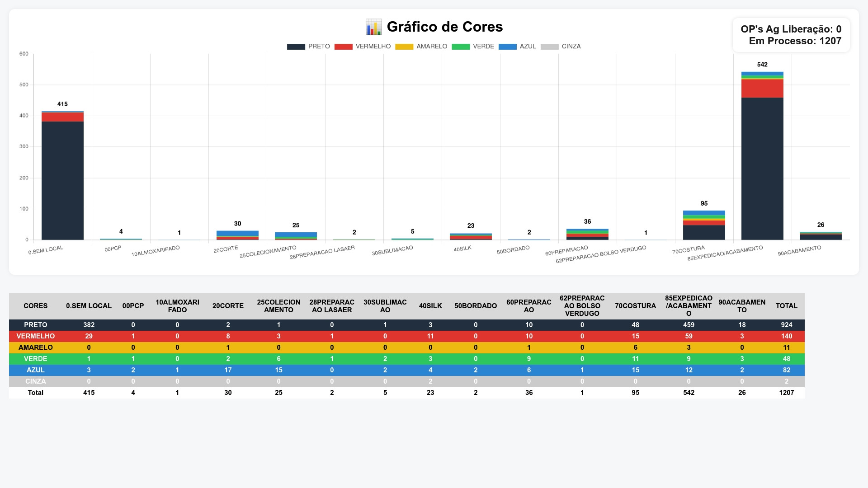Click AZUL legend color swatch
The image size is (868, 488).
pyautogui.click(x=507, y=47)
